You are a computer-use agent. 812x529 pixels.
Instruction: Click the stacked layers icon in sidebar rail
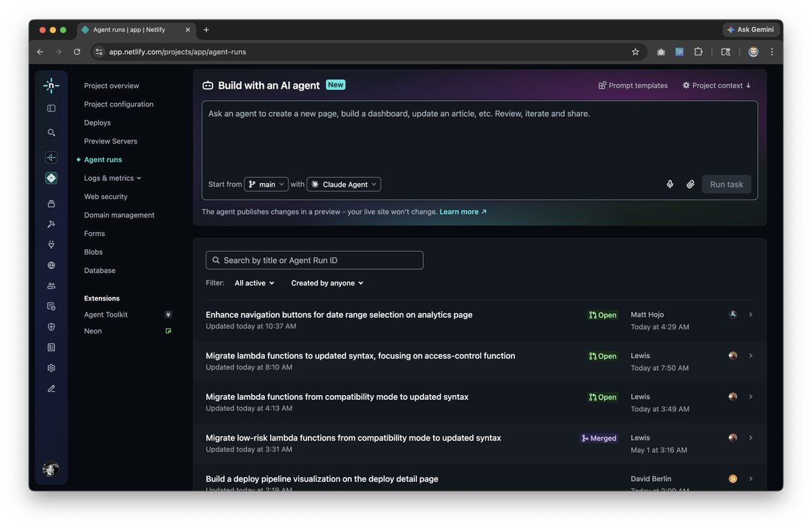click(x=51, y=204)
